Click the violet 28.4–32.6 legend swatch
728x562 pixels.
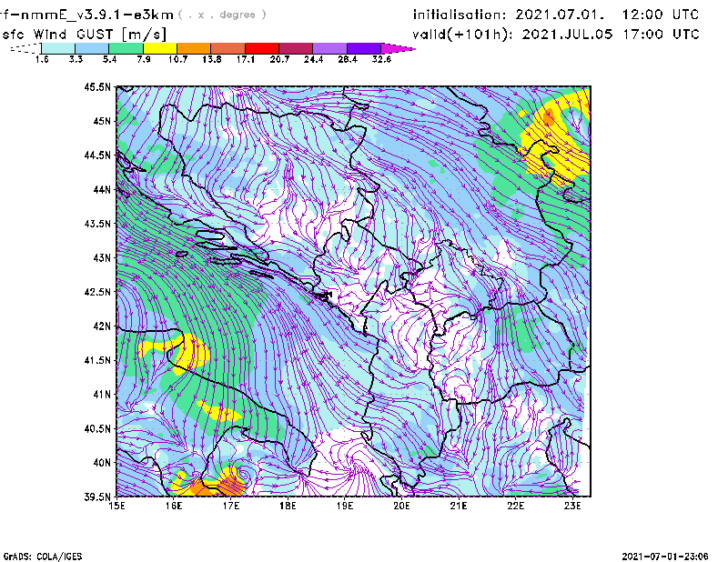pos(364,48)
